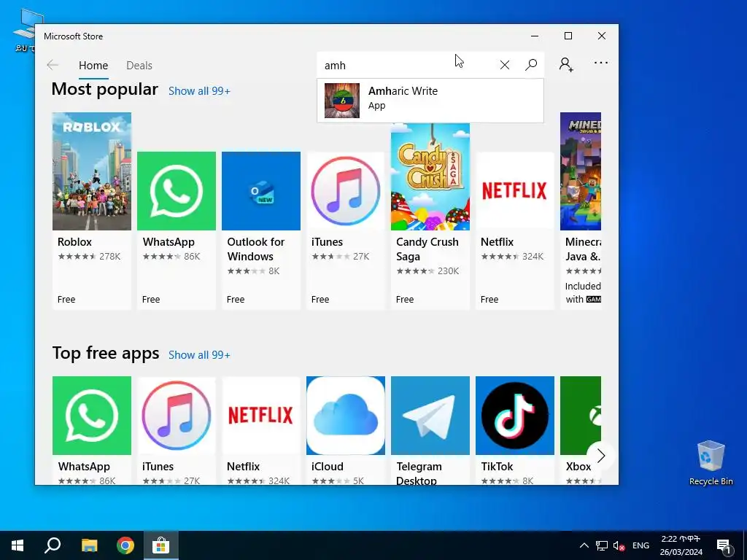Open the taskbar clock and date
Image resolution: width=747 pixels, height=560 pixels.
point(681,545)
